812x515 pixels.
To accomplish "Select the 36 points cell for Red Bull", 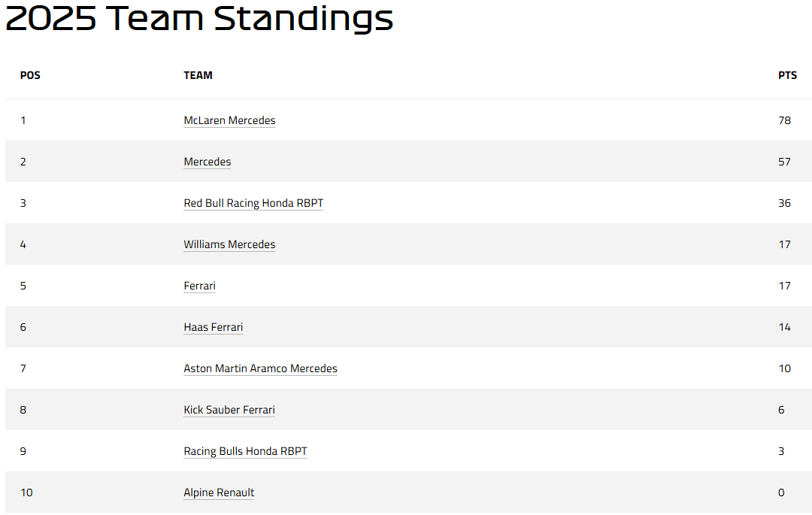I will [x=784, y=203].
